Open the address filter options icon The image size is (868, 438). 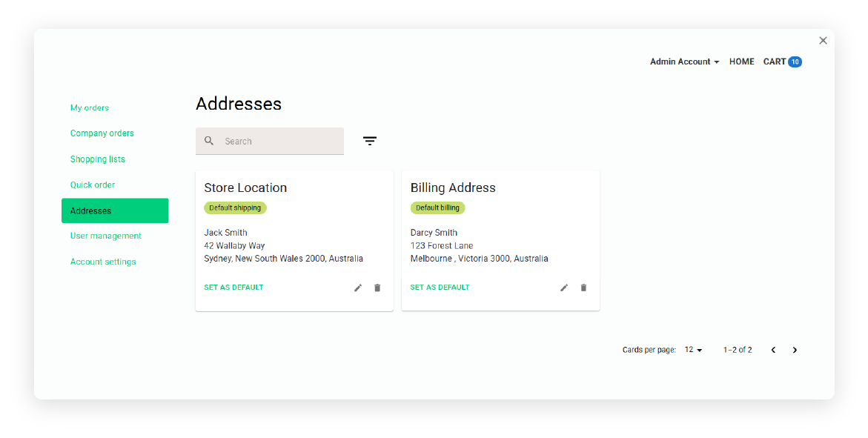[370, 142]
